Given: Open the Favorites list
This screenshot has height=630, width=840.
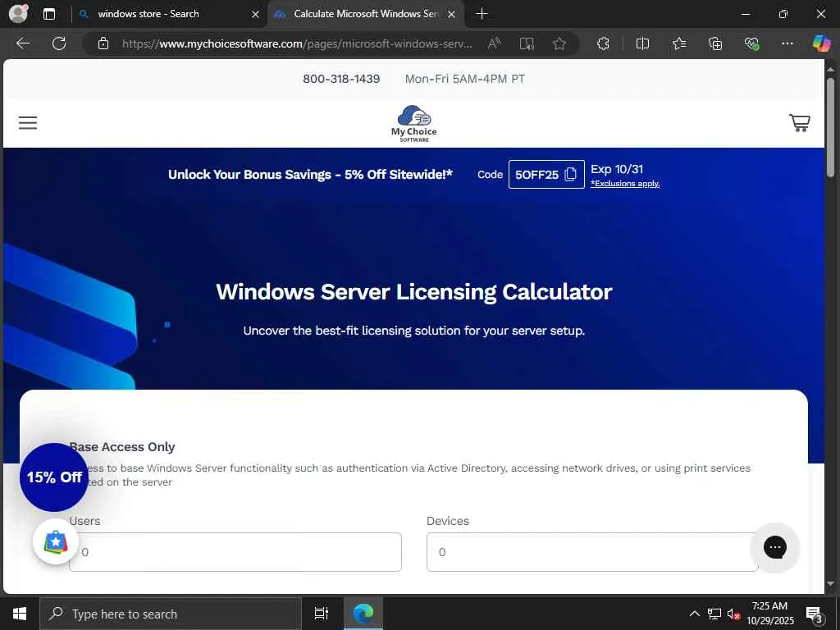Looking at the screenshot, I should point(678,43).
